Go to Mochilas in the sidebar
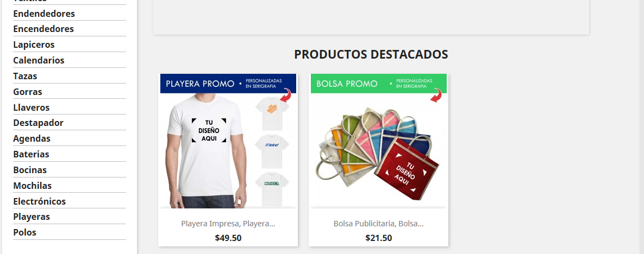This screenshot has width=644, height=254. tap(33, 186)
